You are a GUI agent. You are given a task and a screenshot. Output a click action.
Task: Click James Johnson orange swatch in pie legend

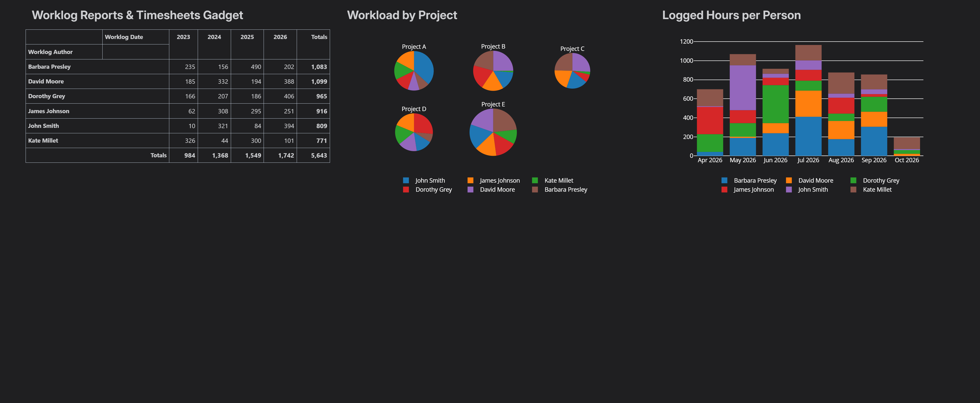point(470,181)
